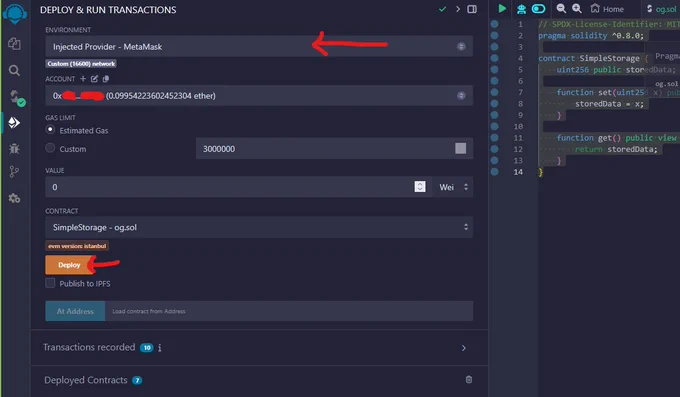Open the Environment Injected Provider dropdown
Image resolution: width=680 pixels, height=397 pixels.
259,46
